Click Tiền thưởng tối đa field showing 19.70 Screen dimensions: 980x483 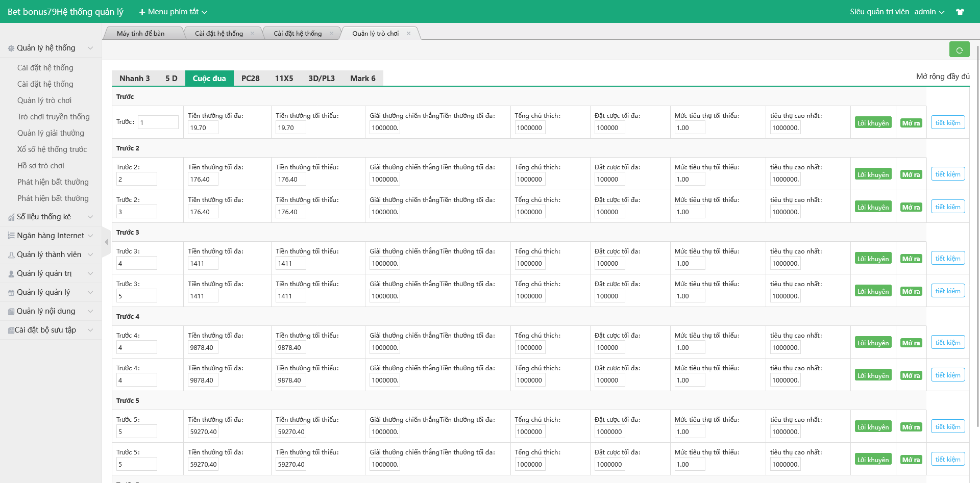(x=203, y=128)
